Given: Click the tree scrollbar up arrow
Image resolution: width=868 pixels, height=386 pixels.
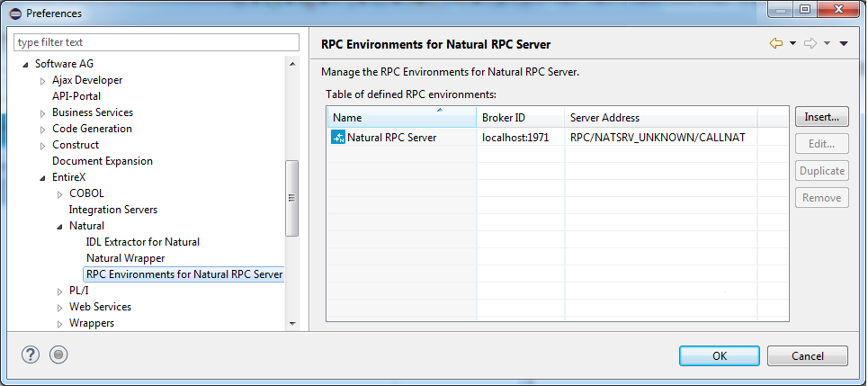Looking at the screenshot, I should [x=292, y=64].
